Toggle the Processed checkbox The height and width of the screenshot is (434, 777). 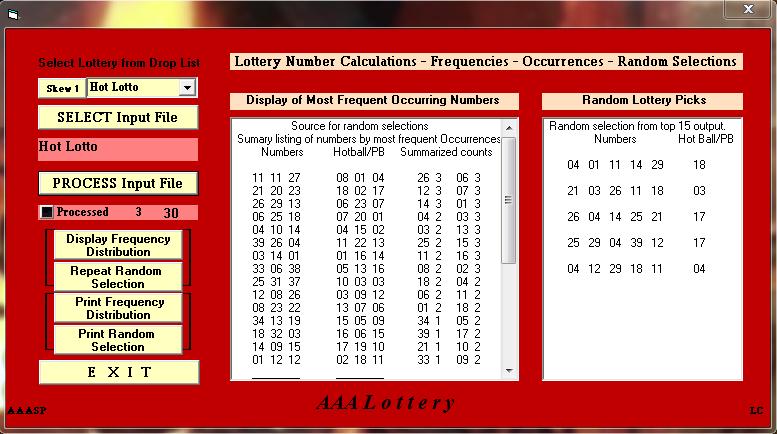pyautogui.click(x=47, y=212)
